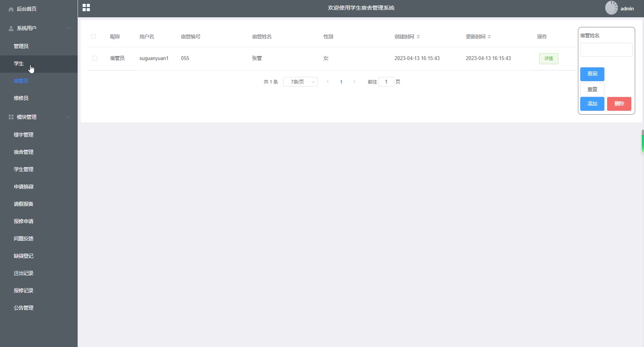Click the blue 添加 button
Screen dimensions: 644x347
pyautogui.click(x=592, y=104)
